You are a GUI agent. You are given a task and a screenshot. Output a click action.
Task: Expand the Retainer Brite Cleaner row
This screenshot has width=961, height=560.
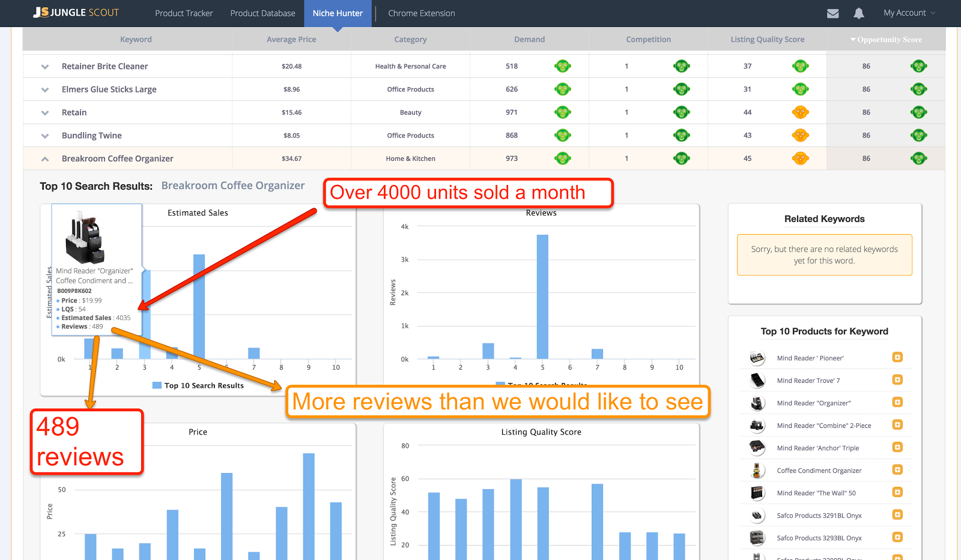tap(45, 67)
